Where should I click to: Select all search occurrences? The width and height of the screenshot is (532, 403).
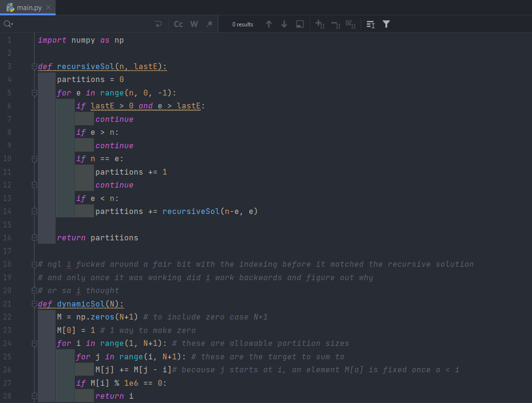point(350,24)
